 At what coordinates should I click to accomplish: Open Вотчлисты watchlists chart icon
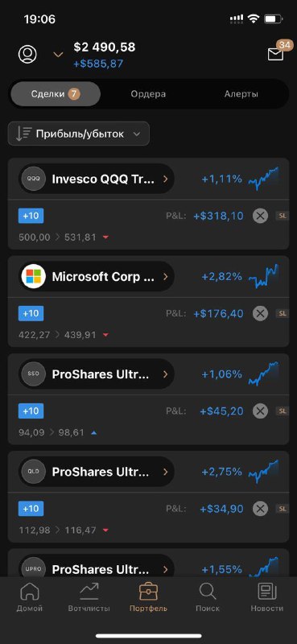click(x=89, y=597)
